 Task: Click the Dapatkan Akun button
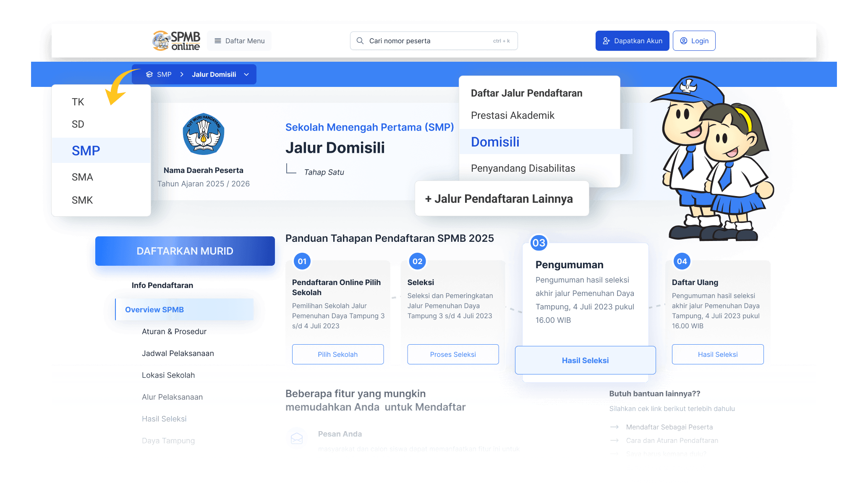(x=632, y=41)
